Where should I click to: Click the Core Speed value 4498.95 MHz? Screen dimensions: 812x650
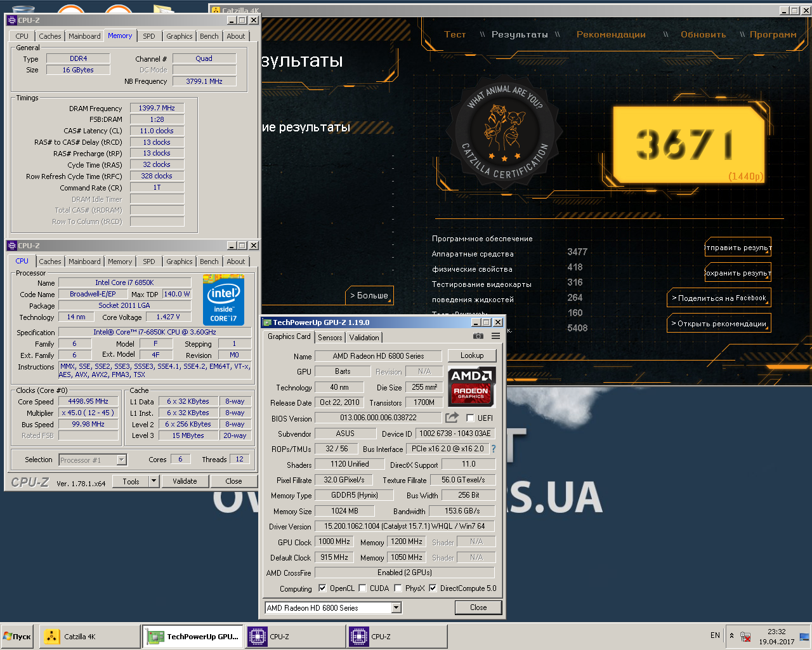pyautogui.click(x=88, y=401)
